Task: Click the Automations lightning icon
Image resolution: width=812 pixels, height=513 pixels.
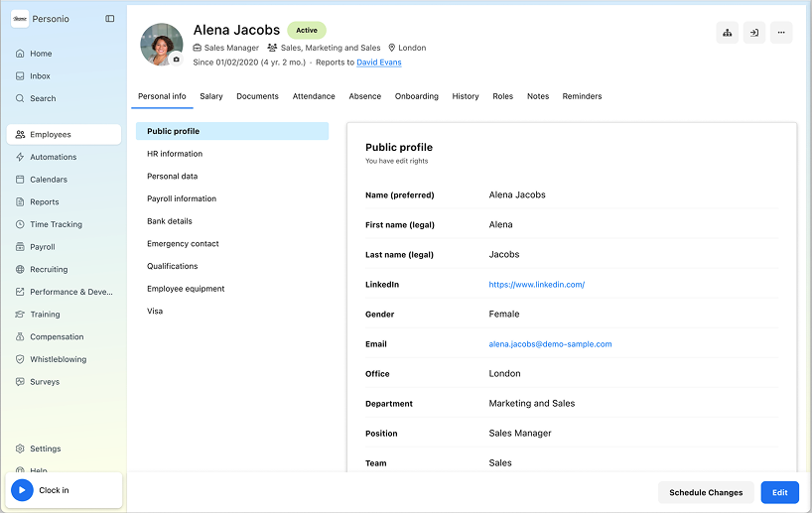Action: (x=20, y=157)
